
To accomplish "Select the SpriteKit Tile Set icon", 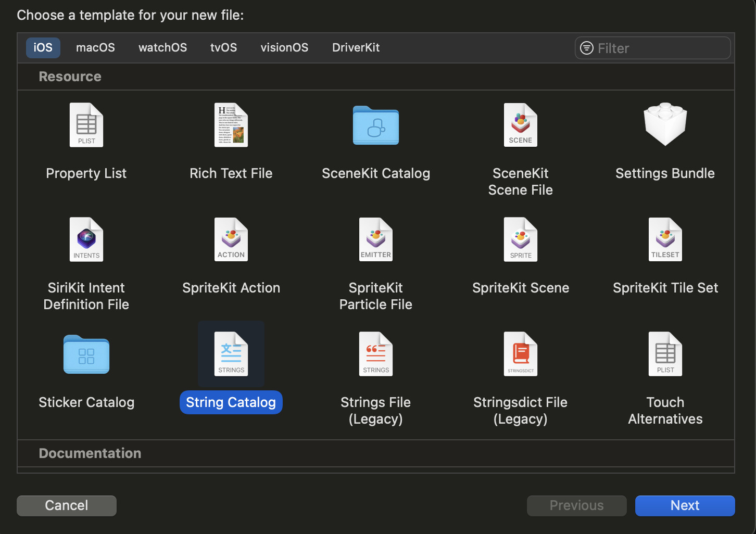I will coord(665,239).
